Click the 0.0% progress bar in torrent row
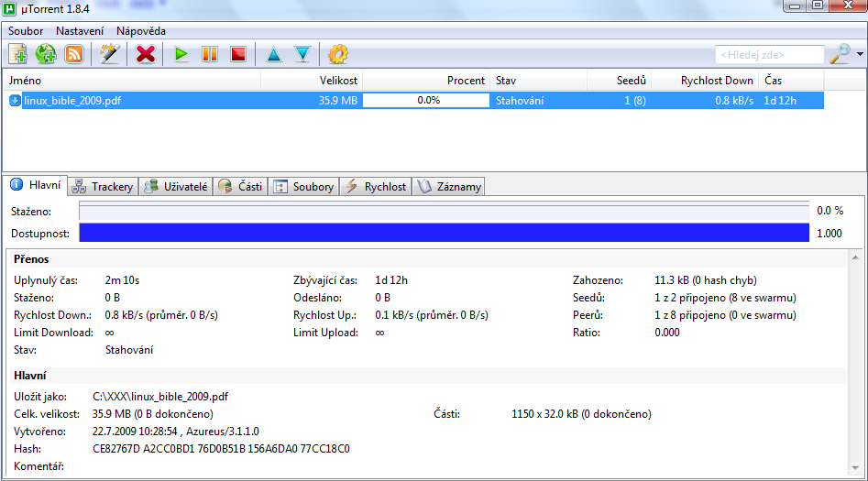Screen dimensions: 868x481 (x=425, y=101)
